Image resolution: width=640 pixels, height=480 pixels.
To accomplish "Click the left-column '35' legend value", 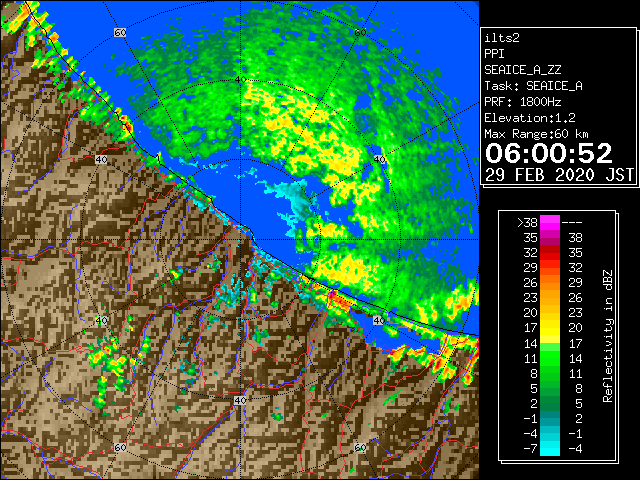I will coord(531,238).
